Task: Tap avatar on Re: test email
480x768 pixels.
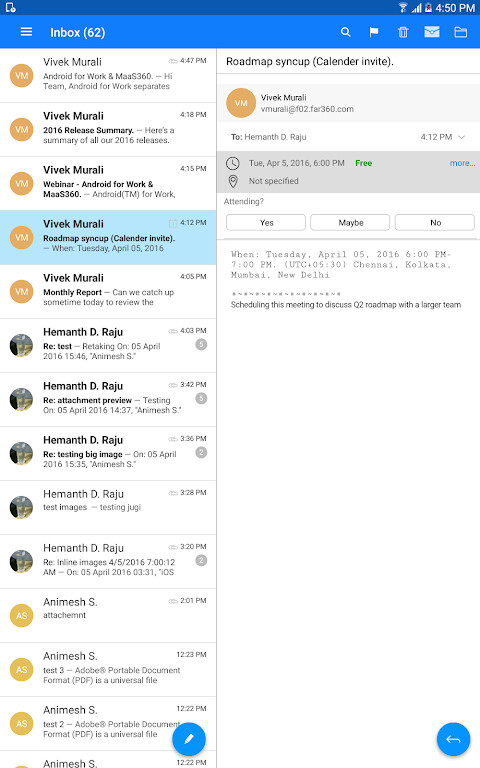Action: click(x=22, y=345)
